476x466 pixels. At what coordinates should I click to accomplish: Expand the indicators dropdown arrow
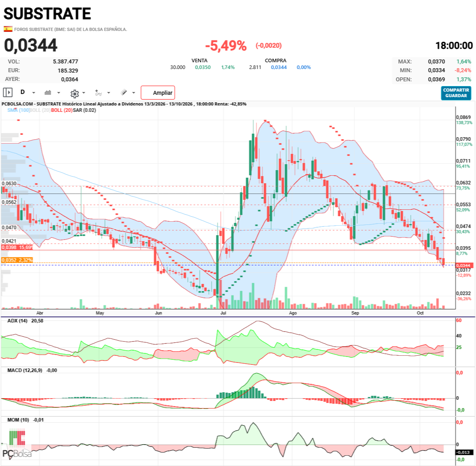pyautogui.click(x=109, y=93)
